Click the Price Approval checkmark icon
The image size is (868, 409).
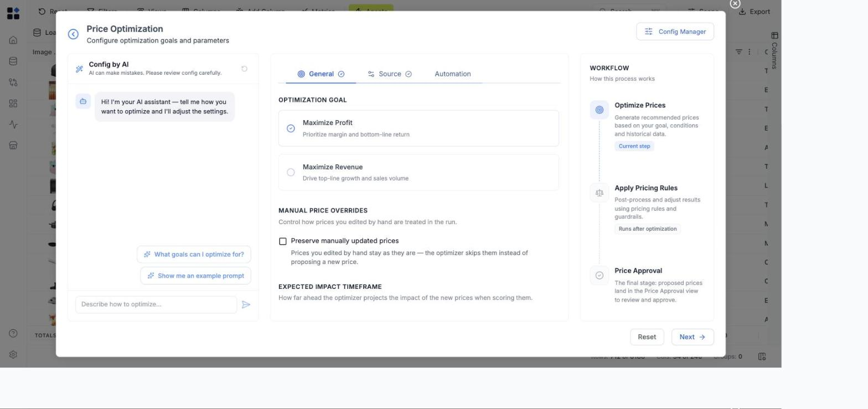[599, 275]
